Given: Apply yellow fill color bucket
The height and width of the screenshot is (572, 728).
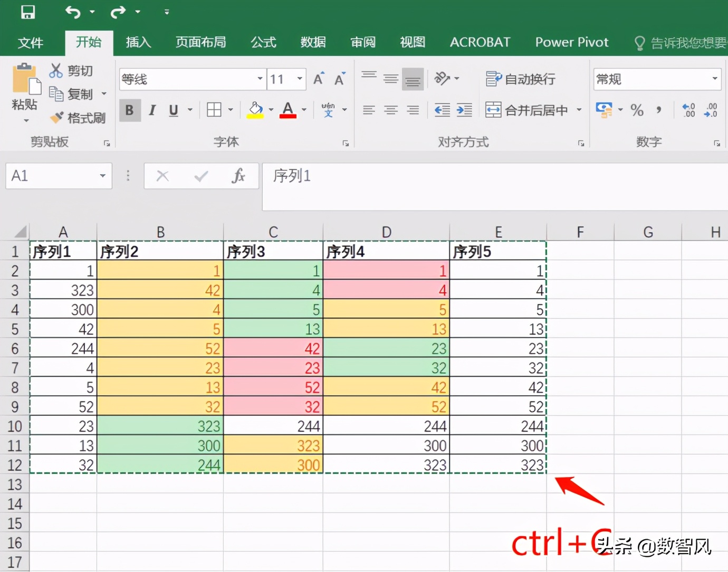Looking at the screenshot, I should pyautogui.click(x=255, y=110).
